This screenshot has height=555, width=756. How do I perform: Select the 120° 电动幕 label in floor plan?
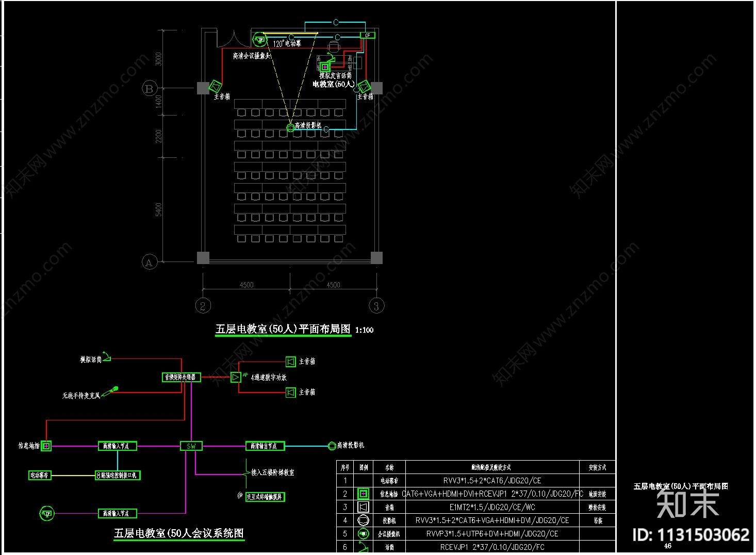(x=287, y=44)
